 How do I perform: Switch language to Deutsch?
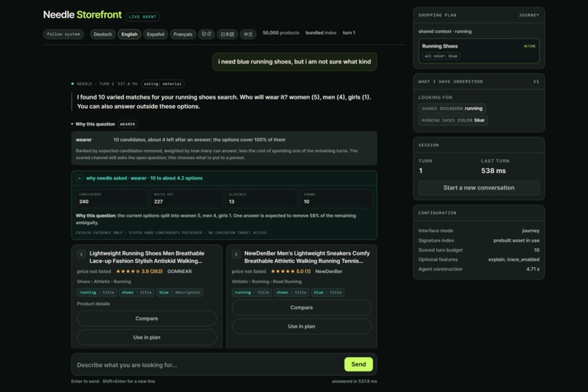[103, 34]
